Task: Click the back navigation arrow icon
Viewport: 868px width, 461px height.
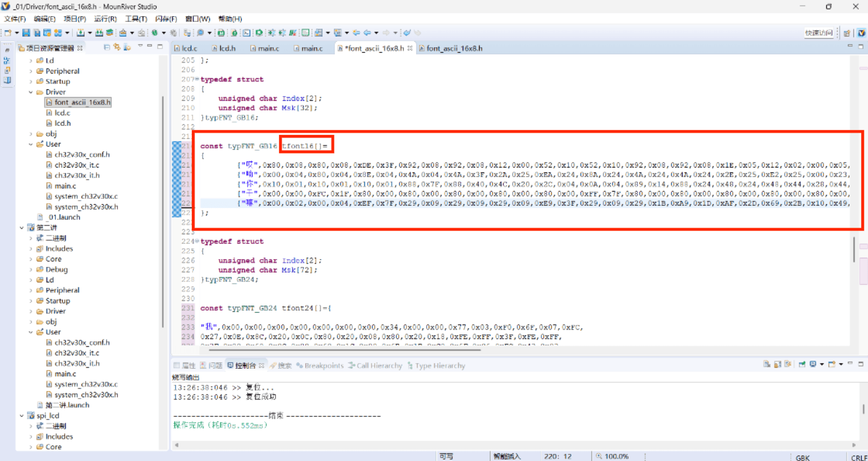Action: click(x=367, y=33)
